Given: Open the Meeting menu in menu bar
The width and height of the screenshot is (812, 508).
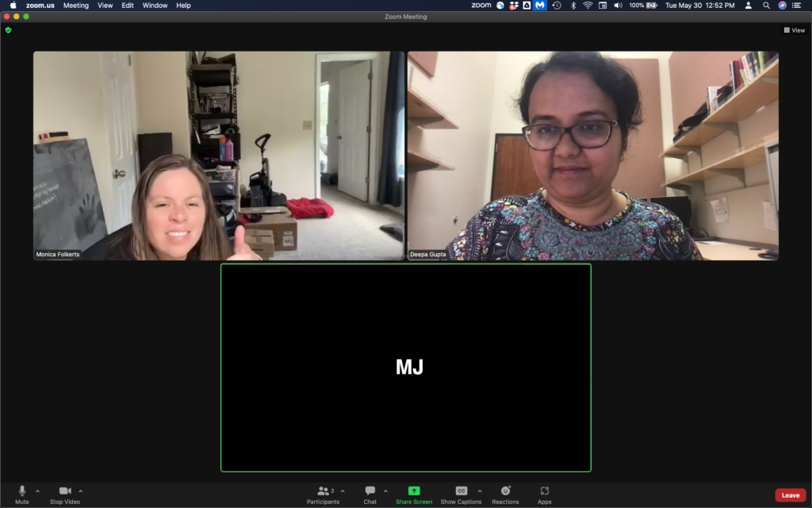Looking at the screenshot, I should click(76, 6).
